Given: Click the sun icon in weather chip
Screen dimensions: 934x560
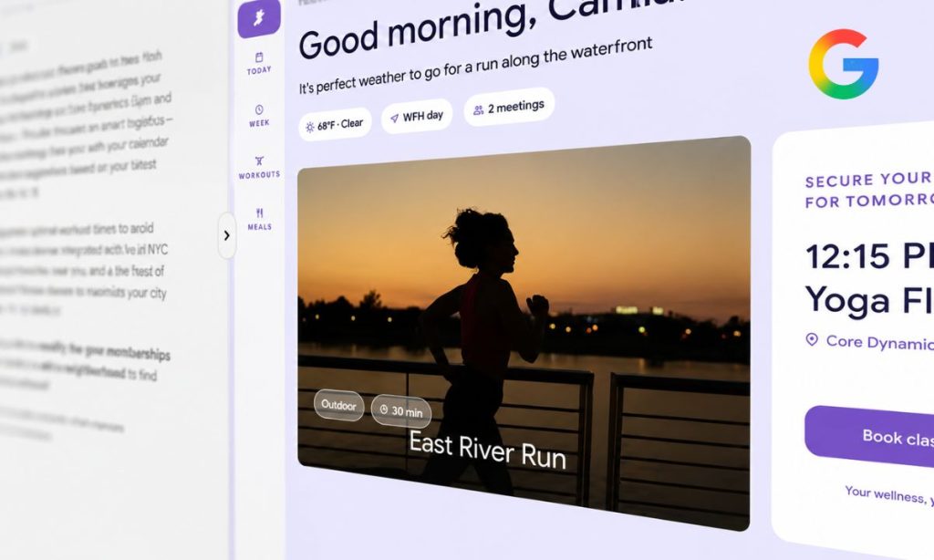Looking at the screenshot, I should coord(310,127).
